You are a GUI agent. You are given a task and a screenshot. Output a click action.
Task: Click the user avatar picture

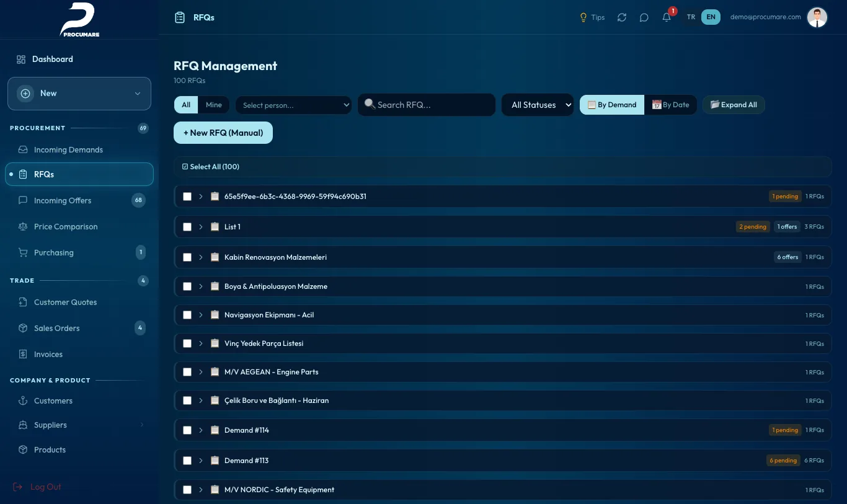coord(817,17)
